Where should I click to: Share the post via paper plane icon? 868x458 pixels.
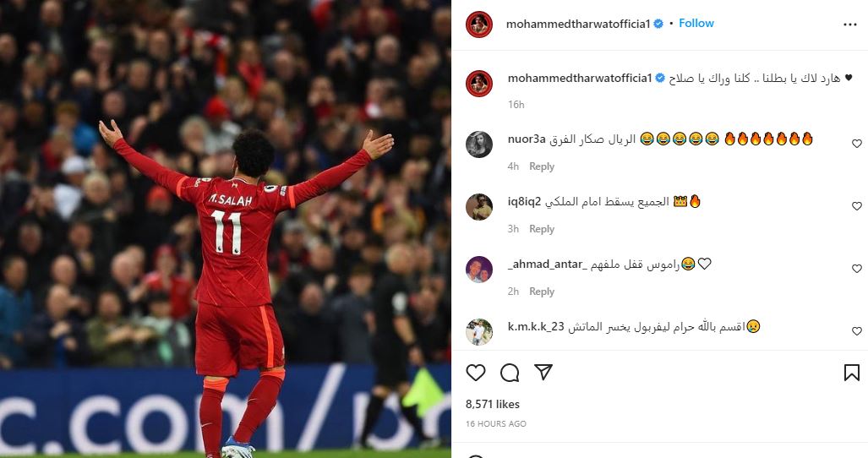click(x=543, y=373)
